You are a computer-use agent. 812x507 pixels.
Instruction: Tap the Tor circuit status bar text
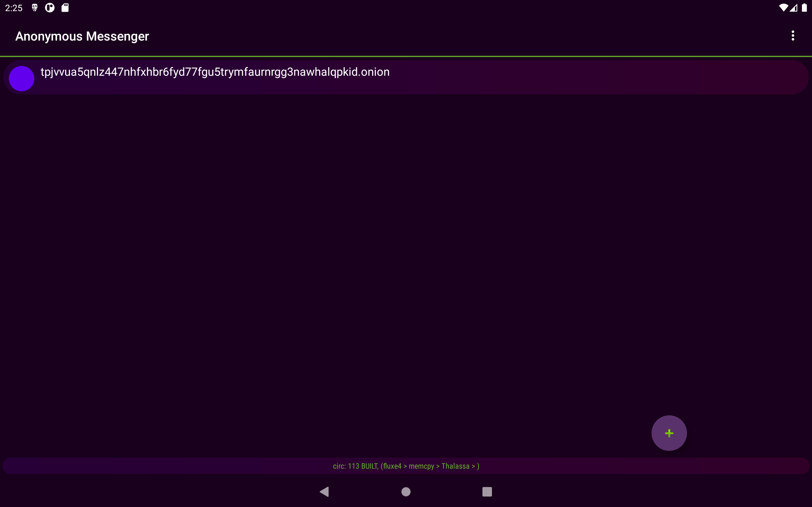coord(406,466)
